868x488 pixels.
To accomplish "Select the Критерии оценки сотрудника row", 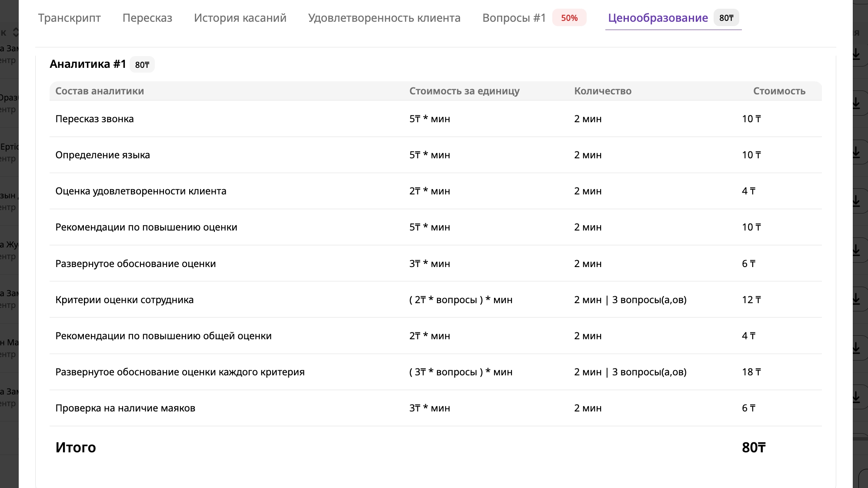I will click(x=124, y=300).
